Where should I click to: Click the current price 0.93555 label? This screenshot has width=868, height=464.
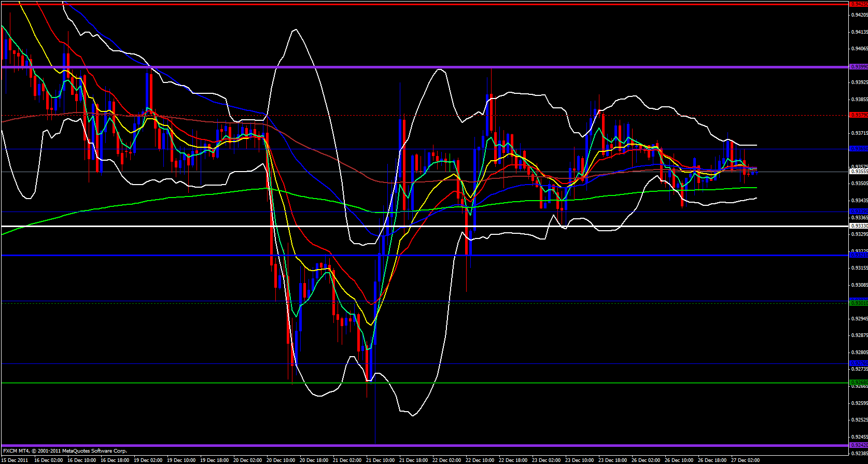pyautogui.click(x=858, y=171)
